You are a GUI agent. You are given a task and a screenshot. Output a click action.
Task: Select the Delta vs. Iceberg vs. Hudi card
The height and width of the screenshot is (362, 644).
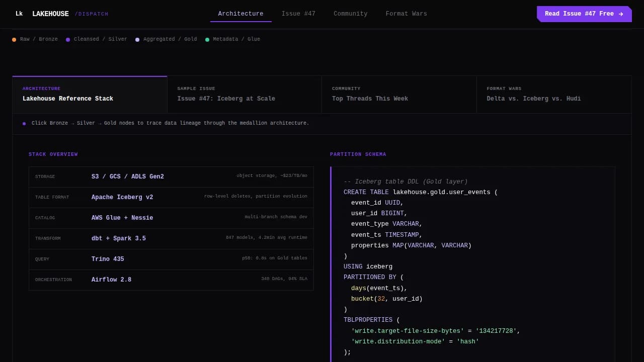coord(554,95)
